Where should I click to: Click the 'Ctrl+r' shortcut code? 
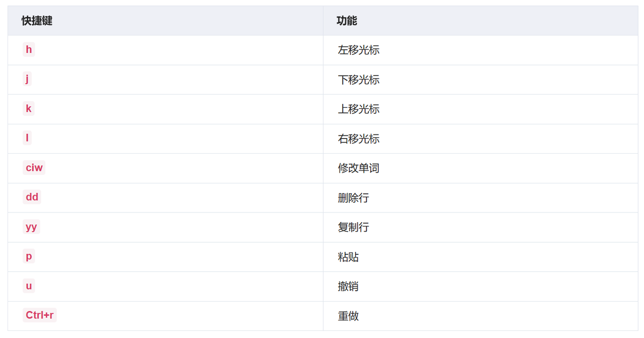tap(40, 315)
